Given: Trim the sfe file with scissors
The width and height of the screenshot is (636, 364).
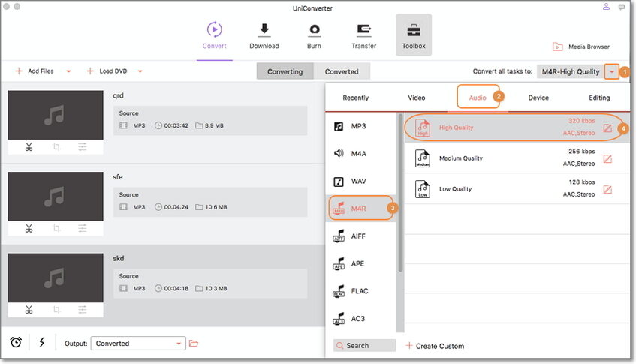Looking at the screenshot, I should pyautogui.click(x=29, y=229).
